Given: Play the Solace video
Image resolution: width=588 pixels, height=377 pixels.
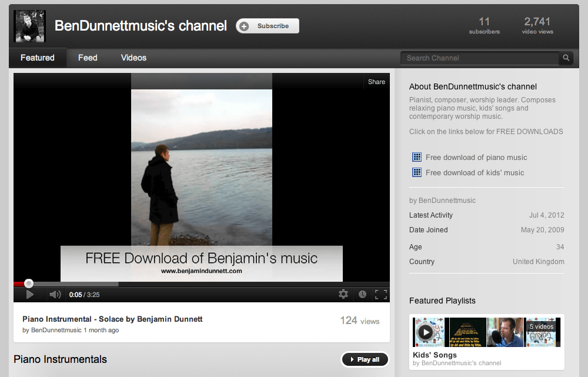Looking at the screenshot, I should [30, 295].
